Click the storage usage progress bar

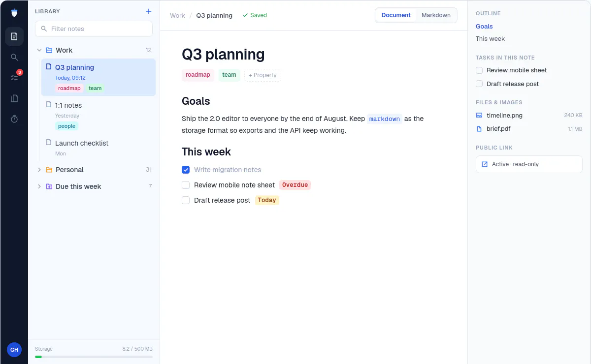click(94, 357)
